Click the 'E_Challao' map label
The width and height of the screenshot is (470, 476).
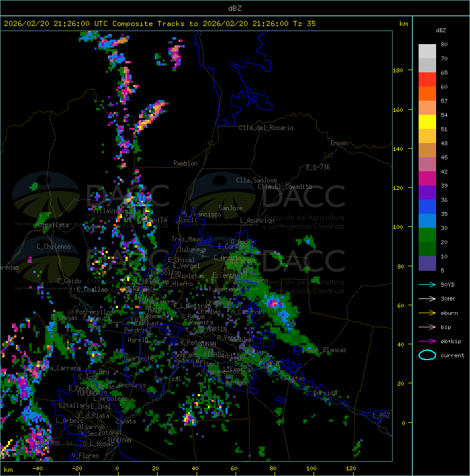coord(92,289)
